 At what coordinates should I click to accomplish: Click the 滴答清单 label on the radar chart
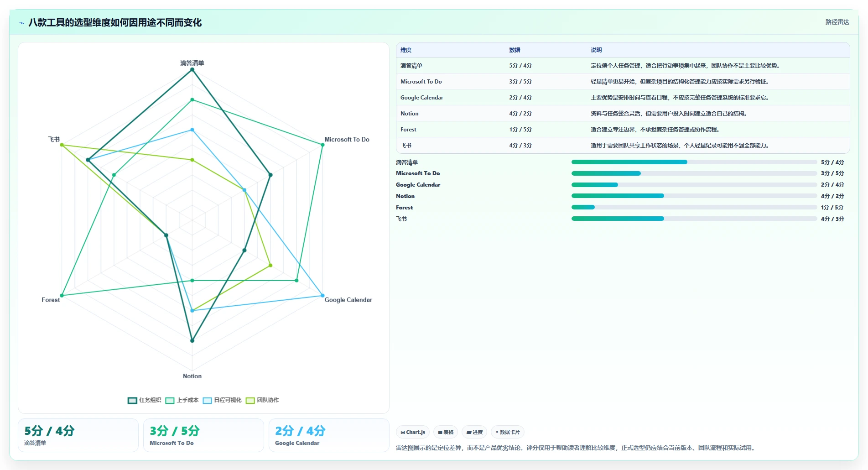coord(192,63)
